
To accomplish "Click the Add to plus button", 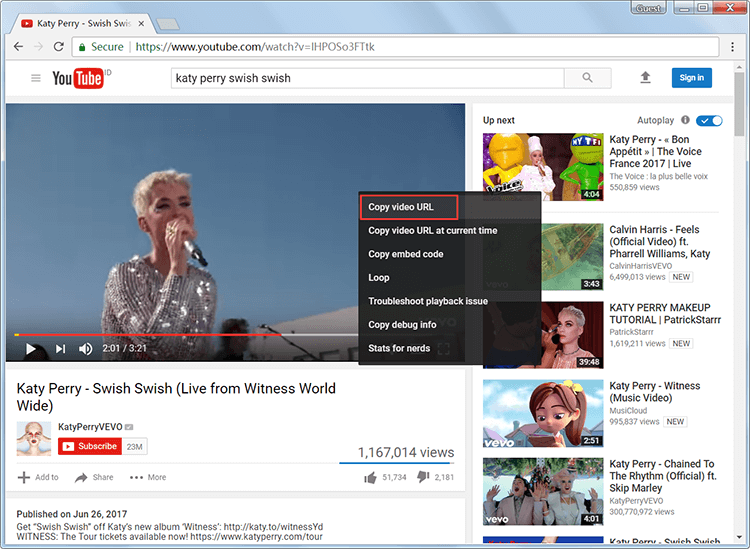I will coord(38,477).
